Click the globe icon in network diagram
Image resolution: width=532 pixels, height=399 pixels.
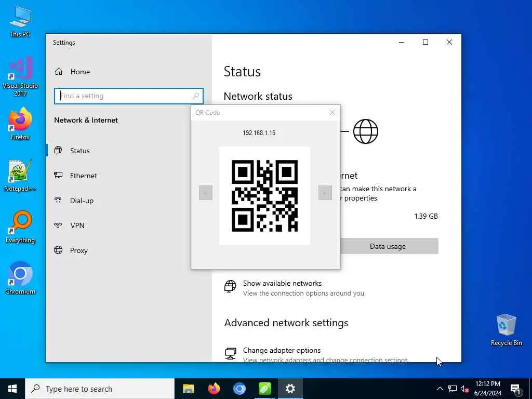tap(366, 131)
